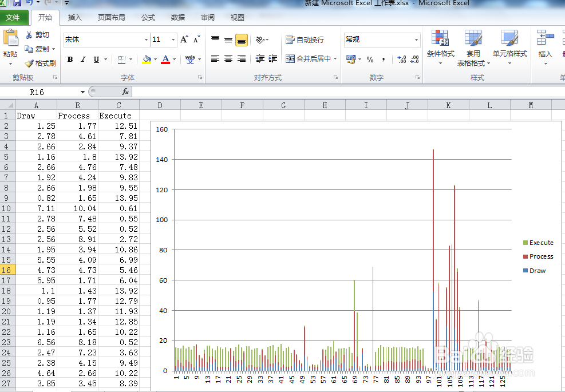This screenshot has width=565, height=392.
Task: Select the Process legend entry
Action: pyautogui.click(x=538, y=256)
